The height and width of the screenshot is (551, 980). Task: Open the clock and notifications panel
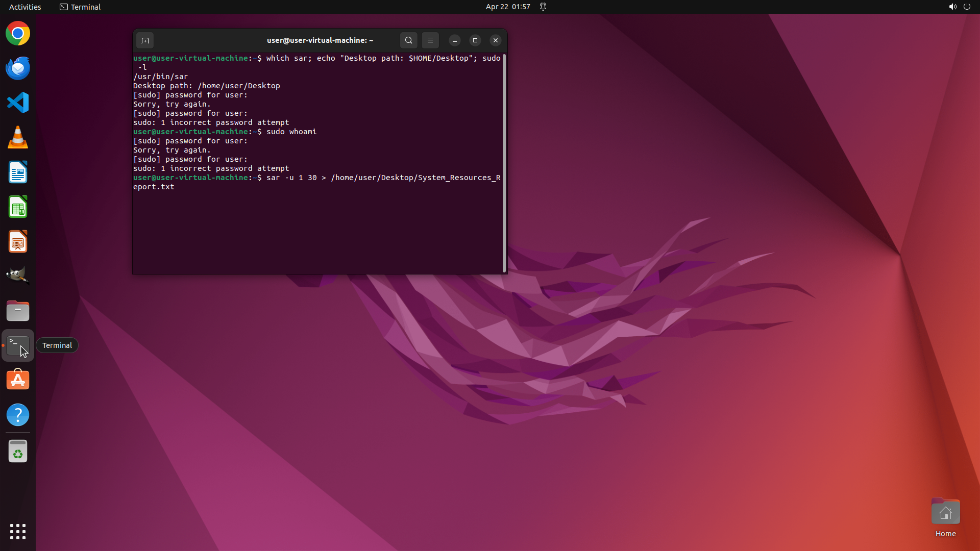point(508,7)
